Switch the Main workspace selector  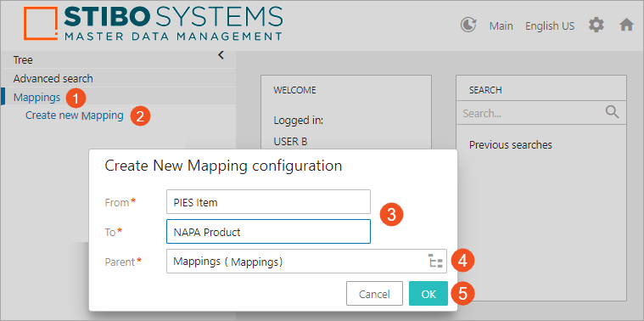pos(501,26)
